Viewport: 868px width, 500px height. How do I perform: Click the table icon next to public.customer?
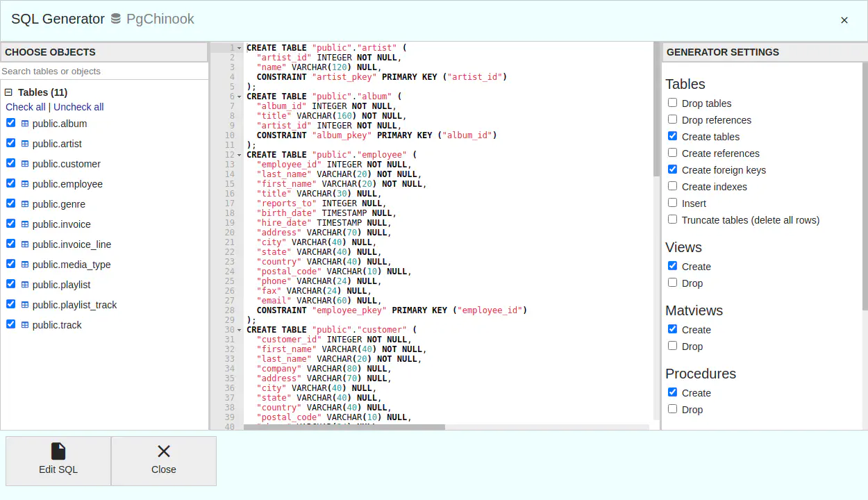pos(25,164)
